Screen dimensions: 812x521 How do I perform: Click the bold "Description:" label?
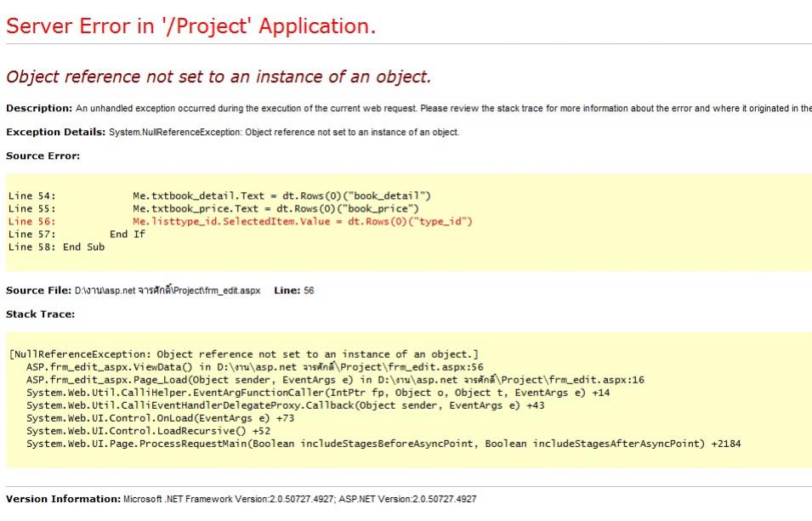[x=39, y=108]
